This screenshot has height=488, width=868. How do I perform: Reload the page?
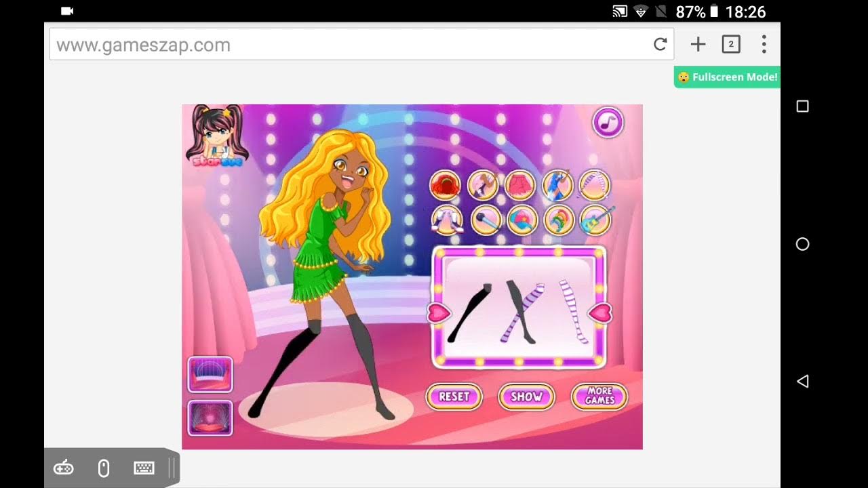[660, 45]
